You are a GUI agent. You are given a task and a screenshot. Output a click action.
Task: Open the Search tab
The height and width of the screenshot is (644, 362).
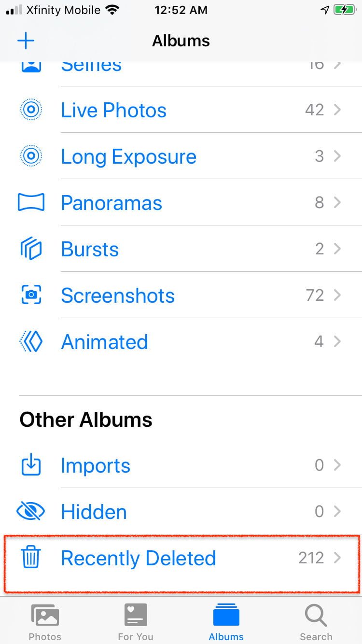pyautogui.click(x=316, y=623)
